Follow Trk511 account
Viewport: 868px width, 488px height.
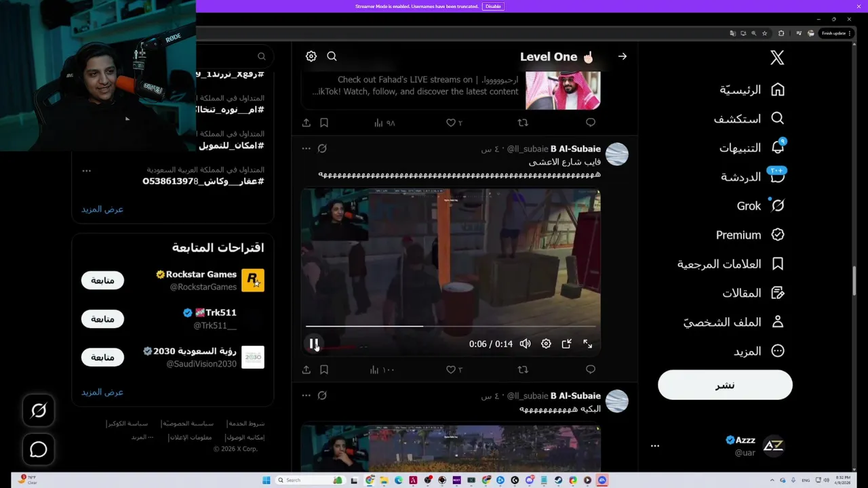click(102, 319)
